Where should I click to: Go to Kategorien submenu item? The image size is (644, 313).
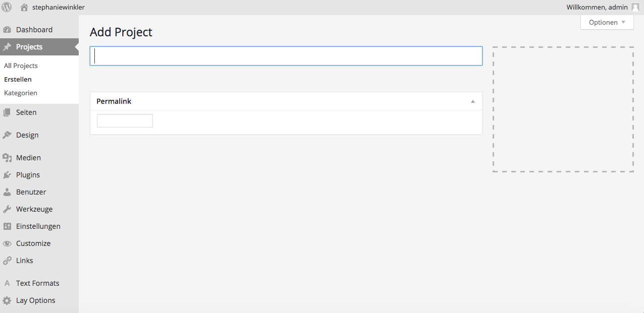[21, 93]
